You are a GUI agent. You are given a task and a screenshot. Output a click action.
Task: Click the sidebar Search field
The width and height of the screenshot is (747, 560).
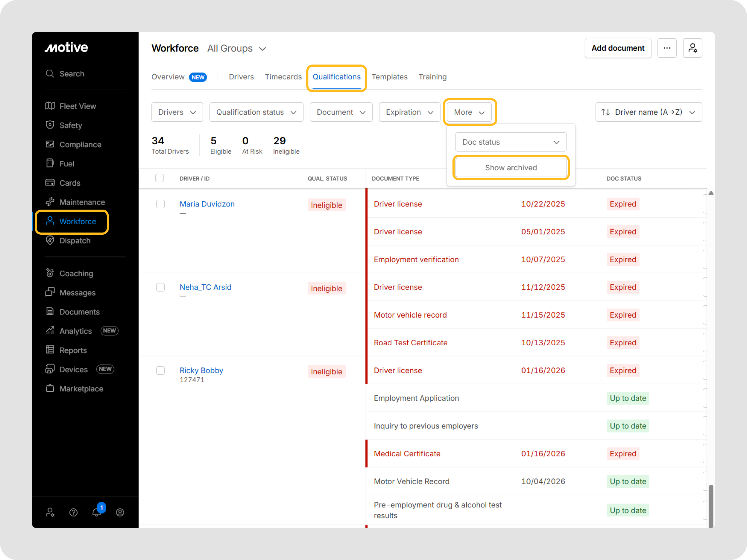71,74
